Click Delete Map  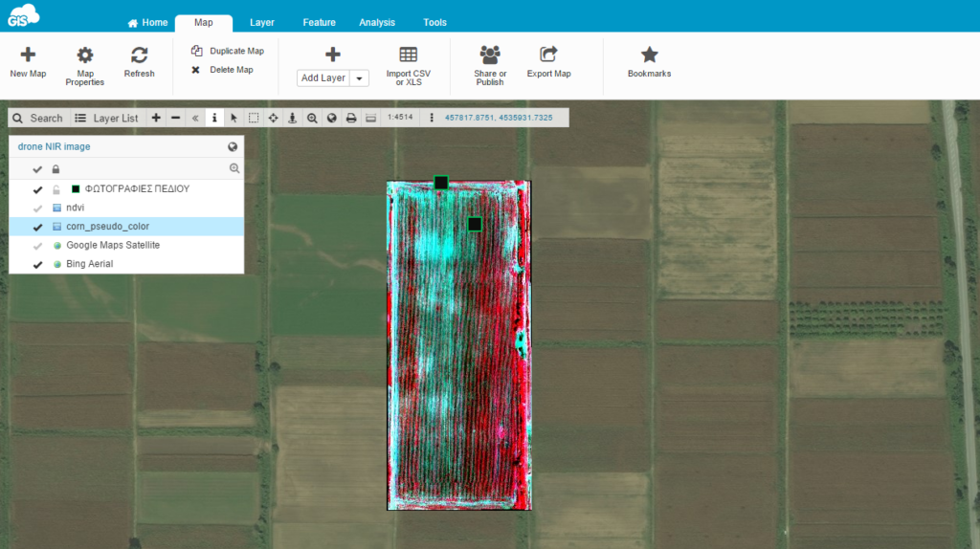pos(222,69)
